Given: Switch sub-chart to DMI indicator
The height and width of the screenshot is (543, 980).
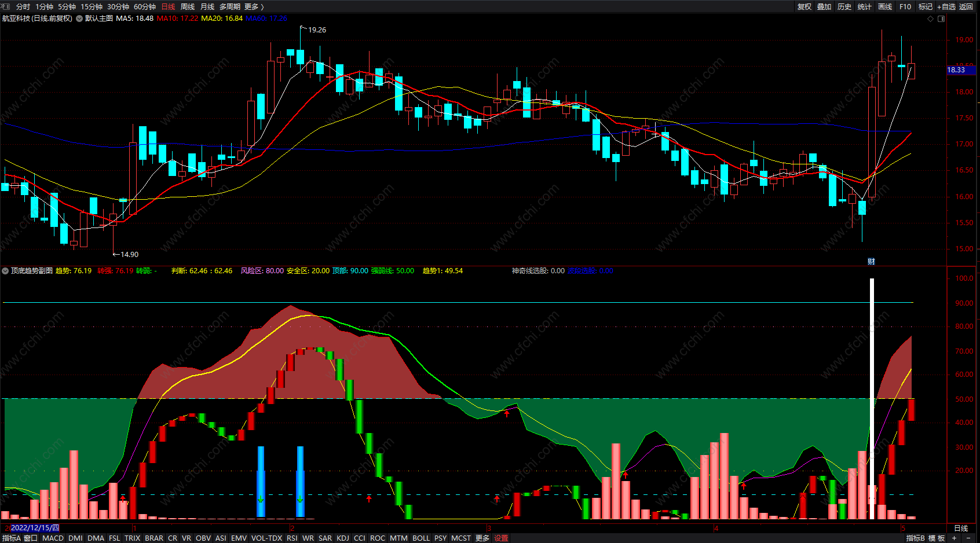Looking at the screenshot, I should click(x=76, y=538).
